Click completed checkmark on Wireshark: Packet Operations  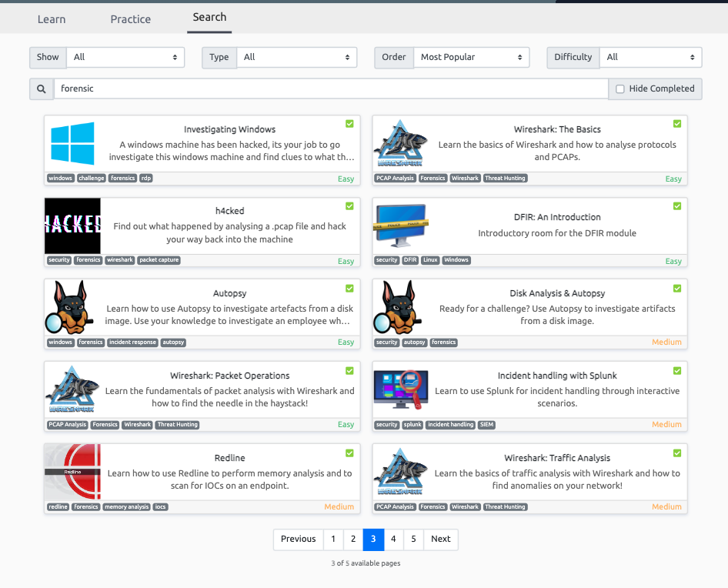(x=349, y=371)
